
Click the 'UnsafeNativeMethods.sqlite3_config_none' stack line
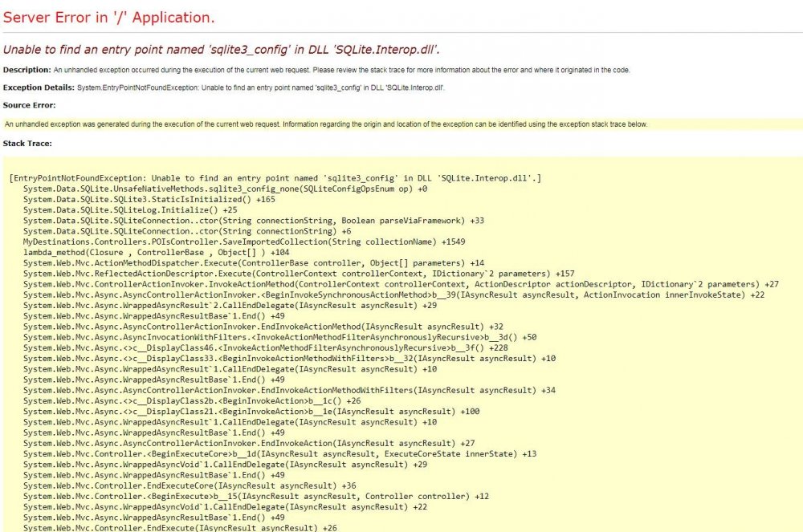[226, 189]
